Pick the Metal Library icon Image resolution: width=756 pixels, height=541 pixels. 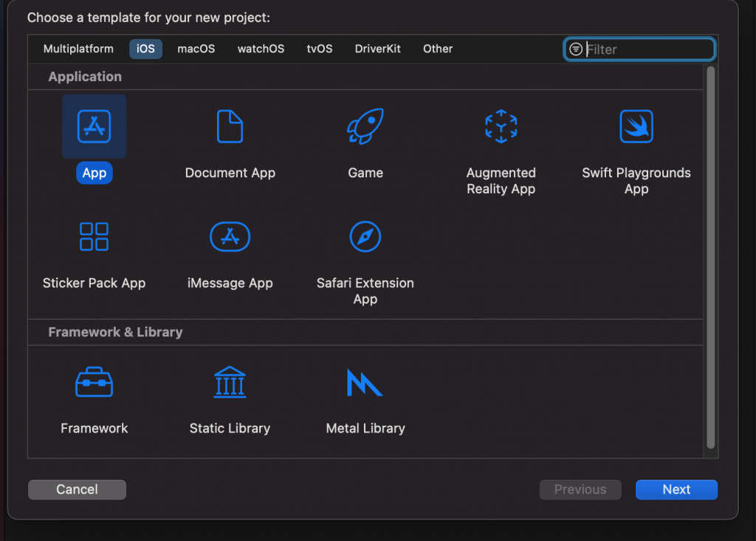(365, 382)
